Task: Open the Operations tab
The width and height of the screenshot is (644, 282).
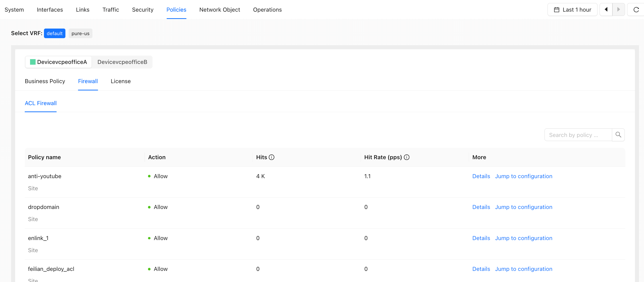Action: [267, 10]
